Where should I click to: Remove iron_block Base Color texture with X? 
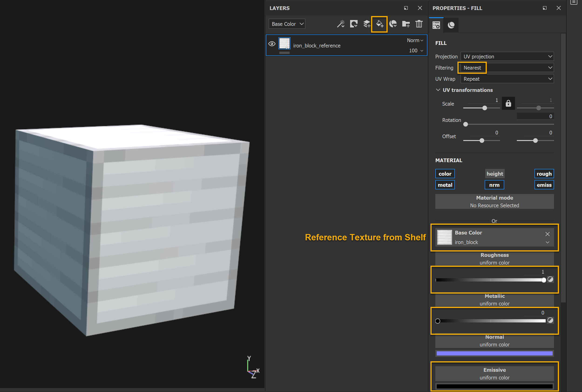(548, 234)
